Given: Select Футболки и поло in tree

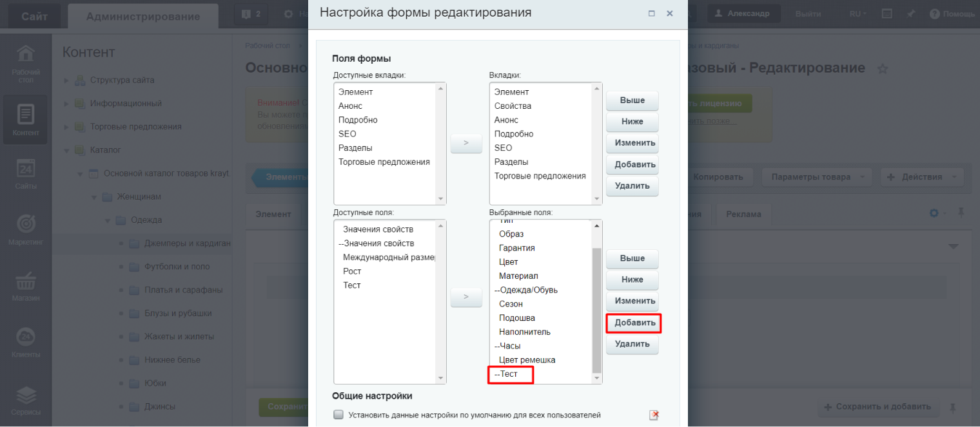Looking at the screenshot, I should coord(177,267).
